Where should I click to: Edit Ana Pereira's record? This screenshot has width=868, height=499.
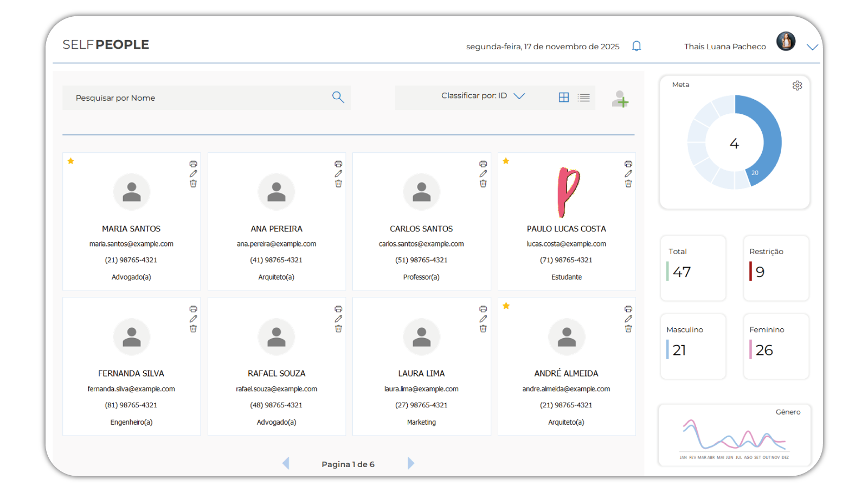pyautogui.click(x=338, y=174)
